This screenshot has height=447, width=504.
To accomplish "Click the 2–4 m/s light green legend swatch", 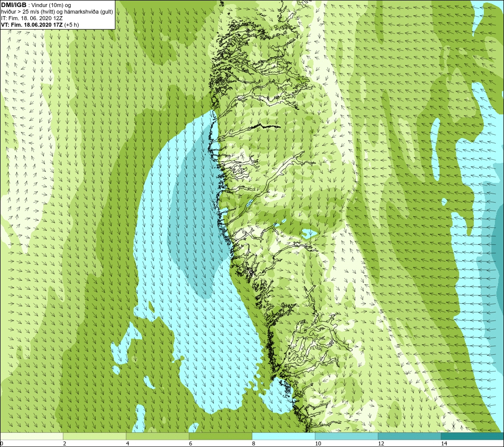I will click(95, 436).
